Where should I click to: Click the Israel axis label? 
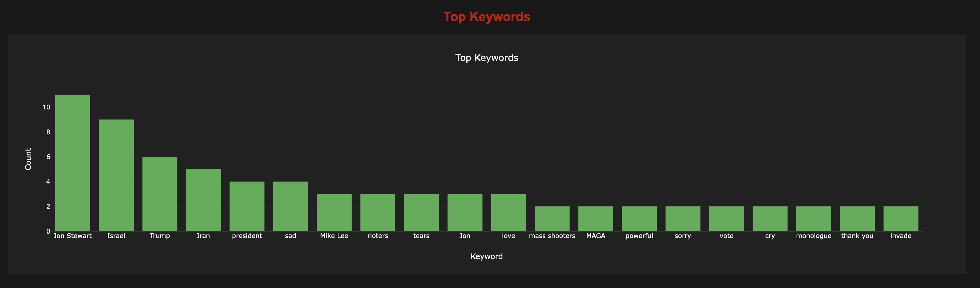[116, 236]
